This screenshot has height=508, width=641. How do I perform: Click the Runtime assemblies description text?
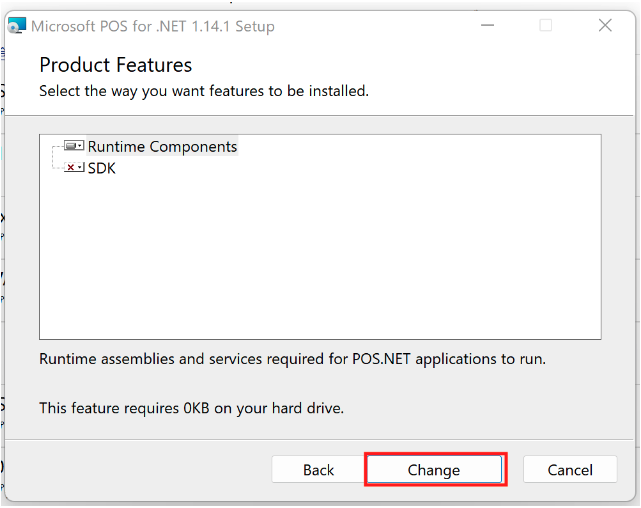pyautogui.click(x=292, y=358)
